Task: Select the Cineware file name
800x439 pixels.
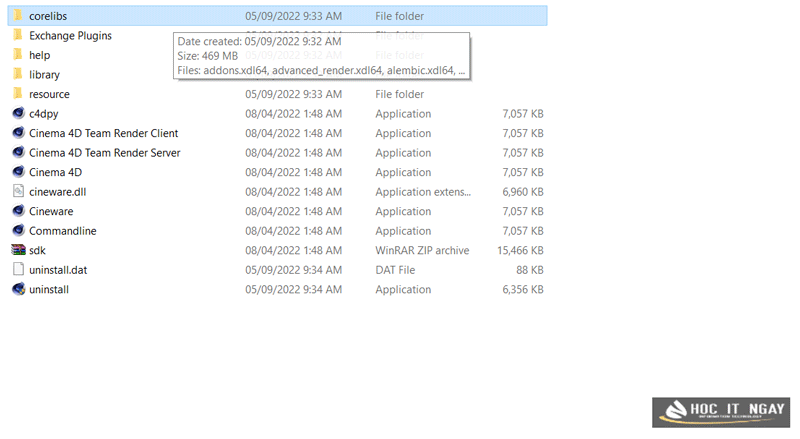Action: coord(51,211)
